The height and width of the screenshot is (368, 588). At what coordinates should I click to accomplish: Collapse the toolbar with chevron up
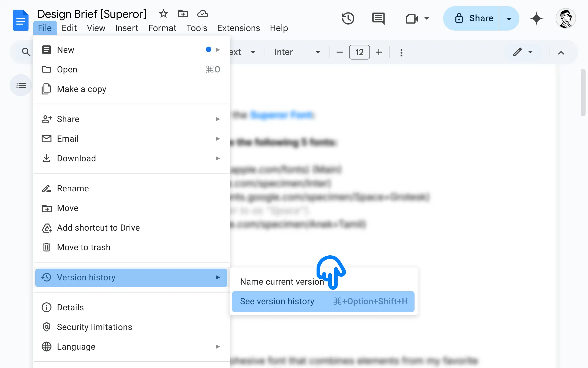(x=561, y=53)
